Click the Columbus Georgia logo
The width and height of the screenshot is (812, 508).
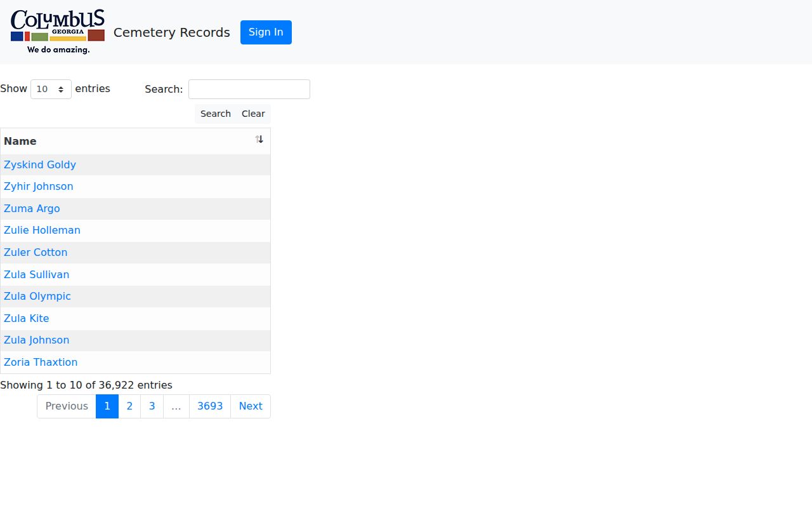[58, 32]
